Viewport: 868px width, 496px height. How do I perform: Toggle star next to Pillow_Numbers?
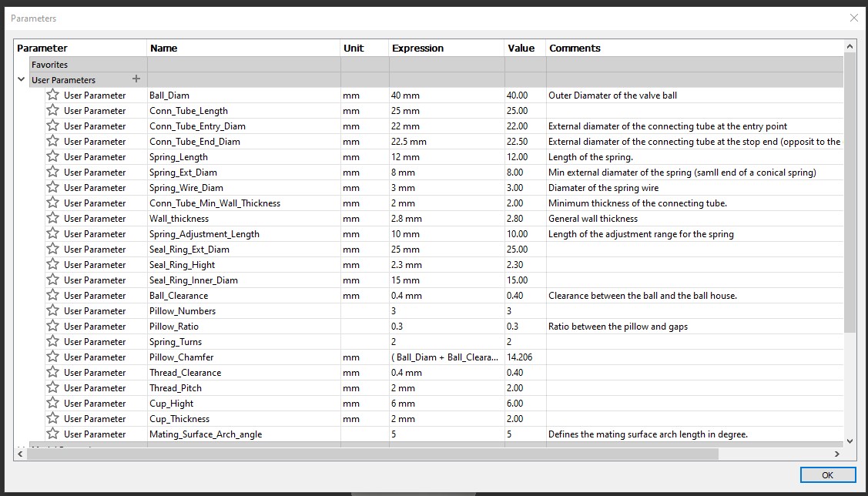pyautogui.click(x=52, y=310)
